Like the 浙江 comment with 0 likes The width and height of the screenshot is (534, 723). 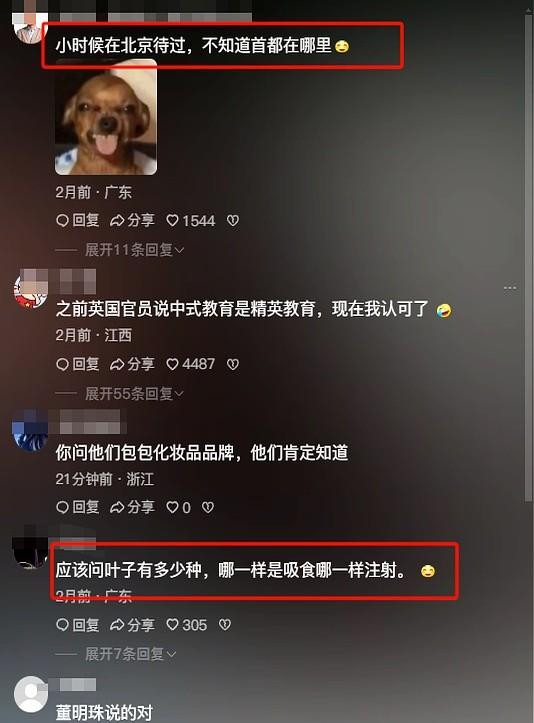[178, 508]
